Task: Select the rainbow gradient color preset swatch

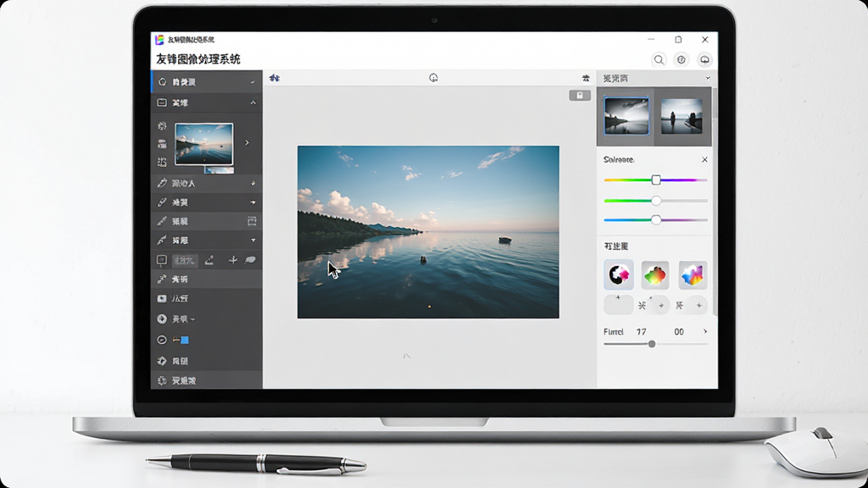Action: [693, 275]
